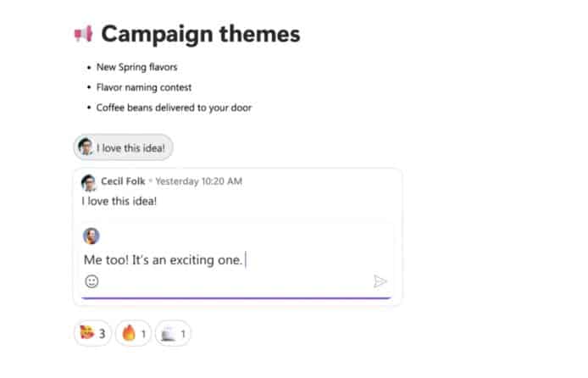The image size is (588, 378).
Task: Click the Cecil Folk author name
Action: tap(123, 181)
